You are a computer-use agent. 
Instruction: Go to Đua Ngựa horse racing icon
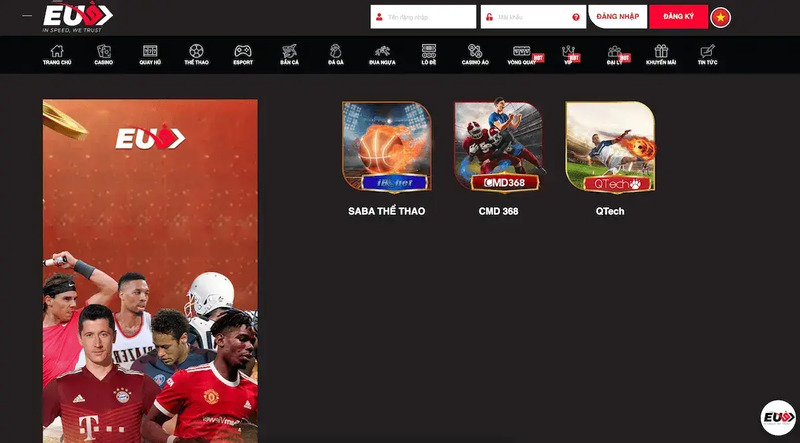pyautogui.click(x=382, y=51)
